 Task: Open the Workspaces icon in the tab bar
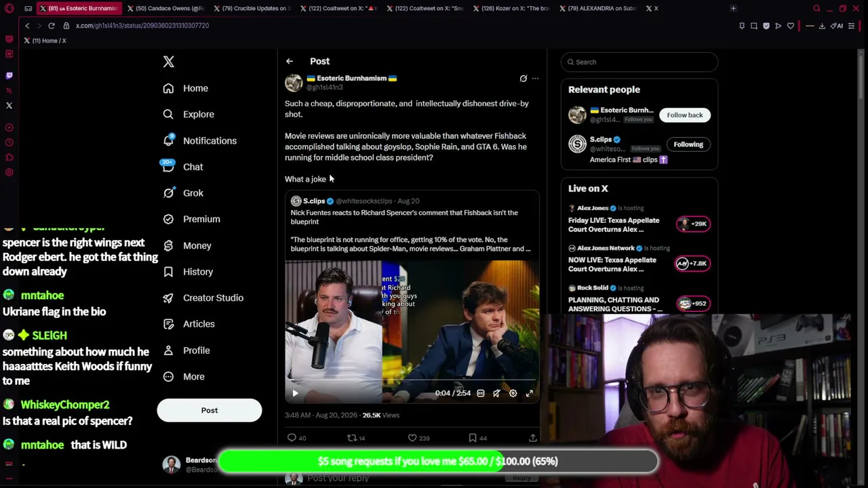pyautogui.click(x=28, y=8)
